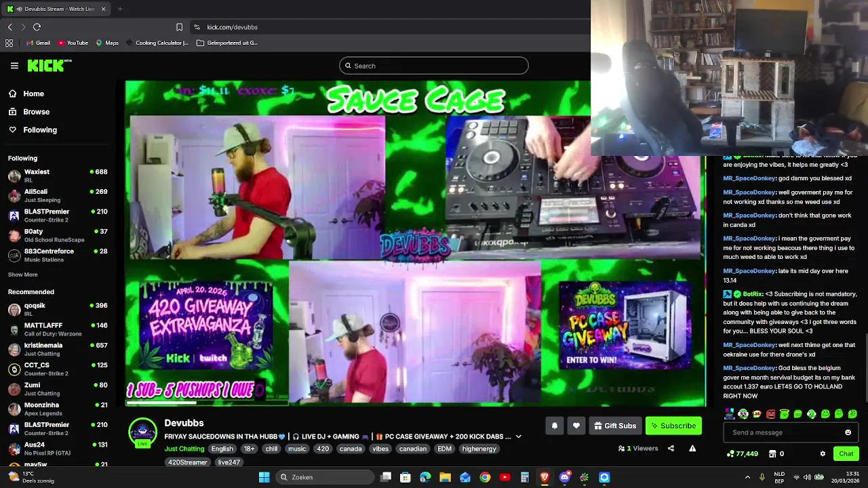Open taskbar volume control
The image size is (868, 488).
(808, 477)
